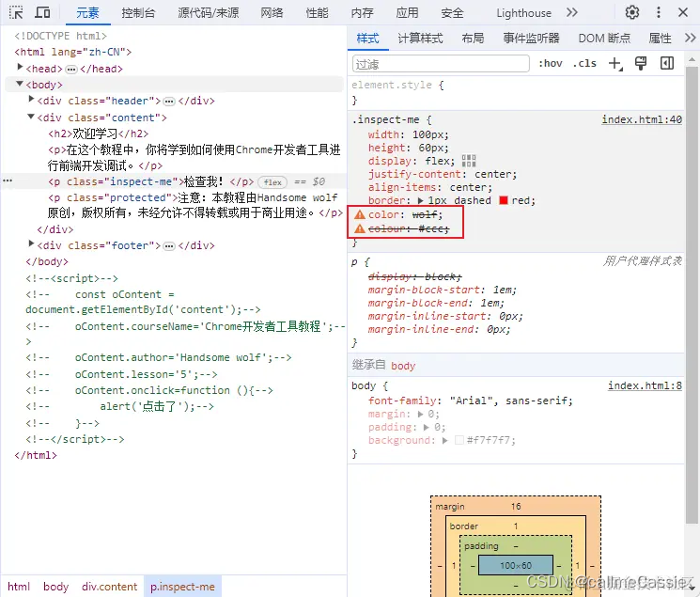Image resolution: width=700 pixels, height=597 pixels.
Task: Select html in the breadcrumb bar
Action: point(19,587)
